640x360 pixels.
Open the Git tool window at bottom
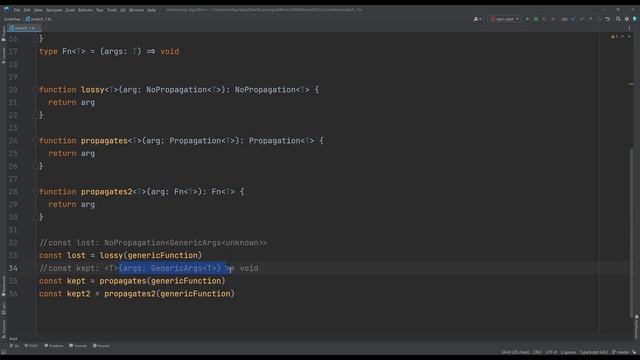pos(14,346)
